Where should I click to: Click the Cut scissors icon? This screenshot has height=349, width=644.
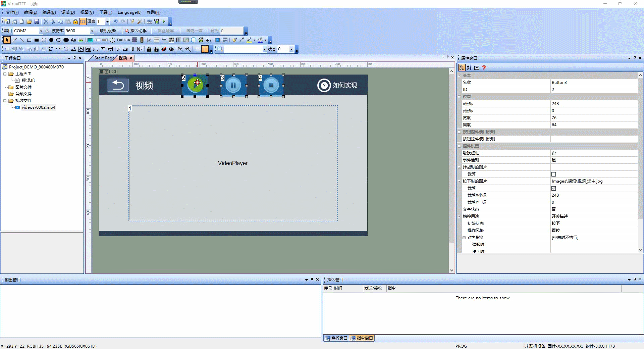pyautogui.click(x=53, y=21)
